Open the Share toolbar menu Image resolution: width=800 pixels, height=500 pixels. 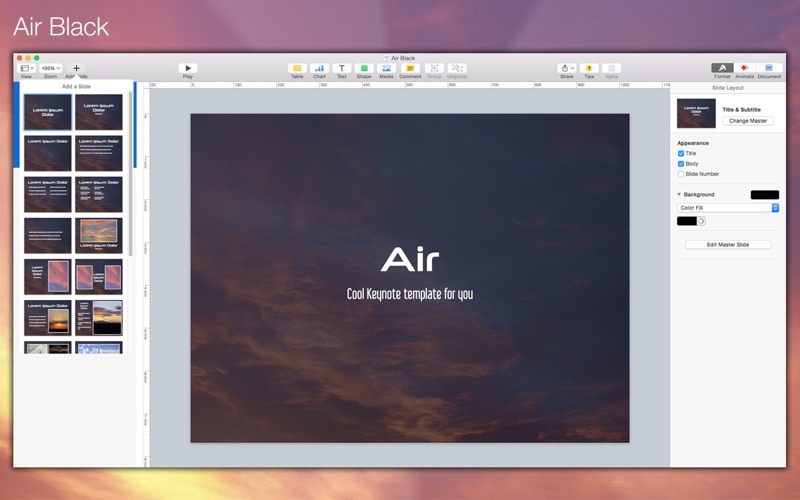[566, 68]
